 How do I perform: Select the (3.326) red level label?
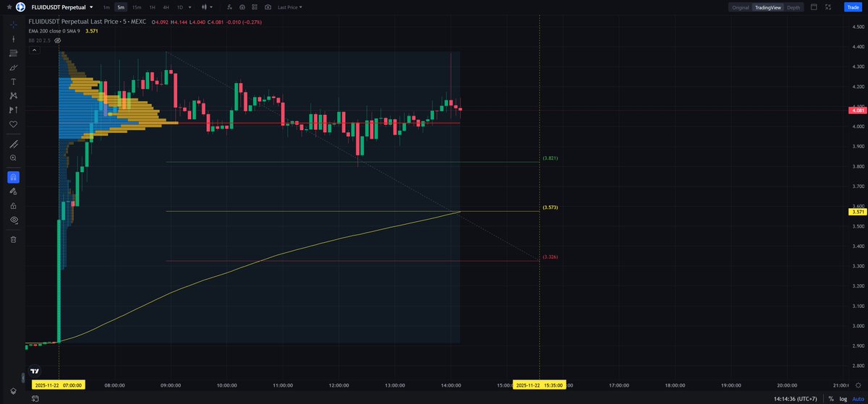550,257
